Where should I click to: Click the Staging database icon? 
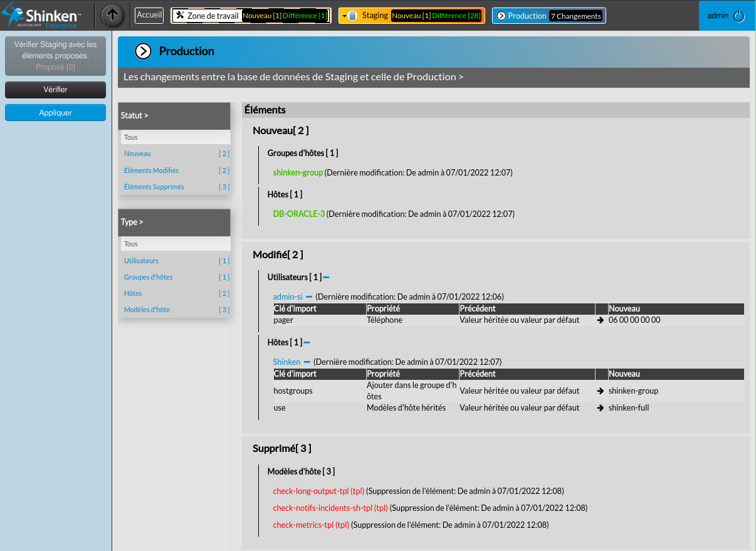point(352,16)
